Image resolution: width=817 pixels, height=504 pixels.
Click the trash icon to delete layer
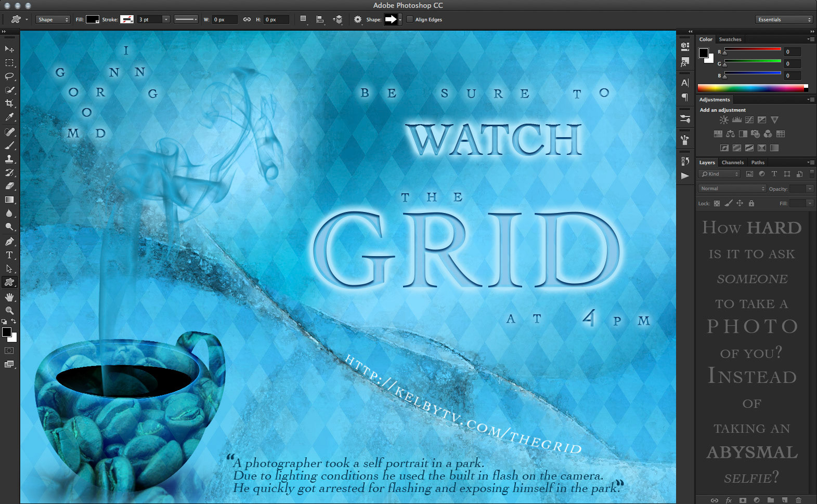(798, 500)
